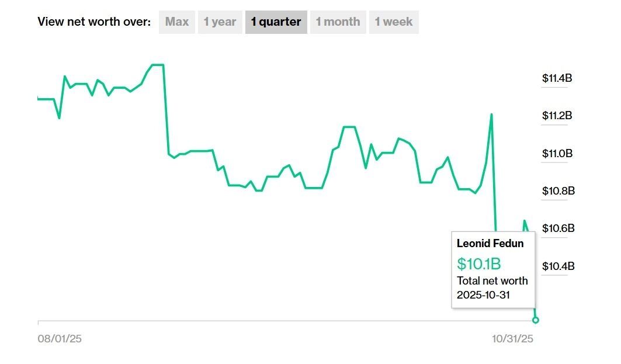Viewport: 621px width, 364px height.
Task: Select the 1 quarter range button
Action: (276, 22)
